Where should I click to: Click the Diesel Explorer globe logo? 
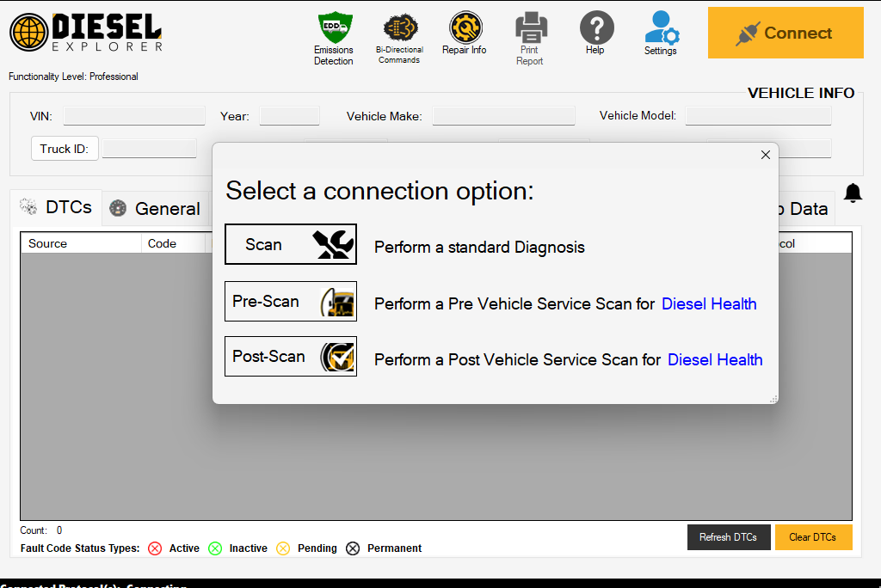28,32
